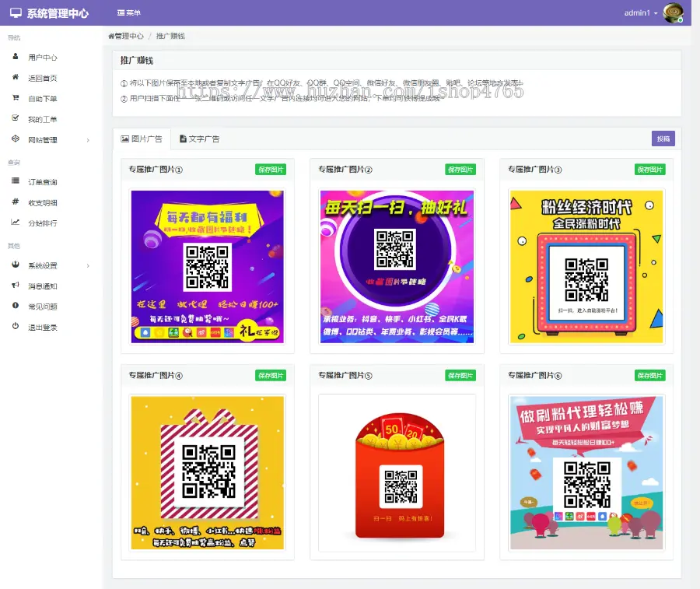
Task: Click the red envelope QR promo image
Action: point(397,472)
